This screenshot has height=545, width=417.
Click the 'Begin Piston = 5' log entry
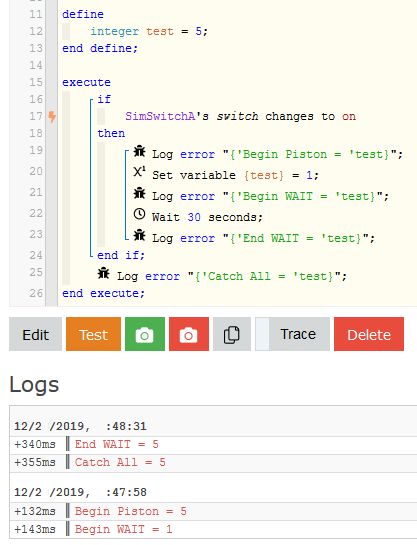tap(131, 511)
